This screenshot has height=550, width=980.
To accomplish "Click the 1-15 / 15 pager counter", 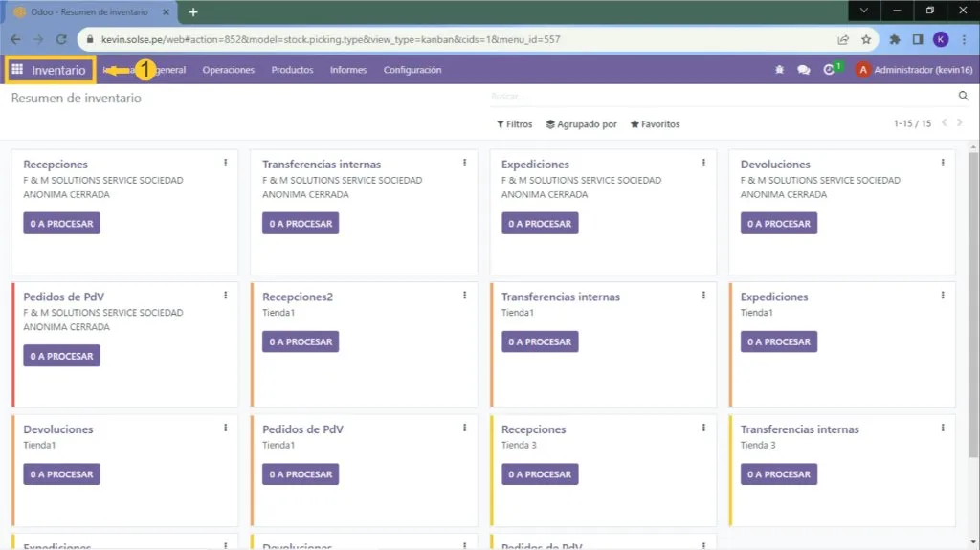I will pos(912,123).
